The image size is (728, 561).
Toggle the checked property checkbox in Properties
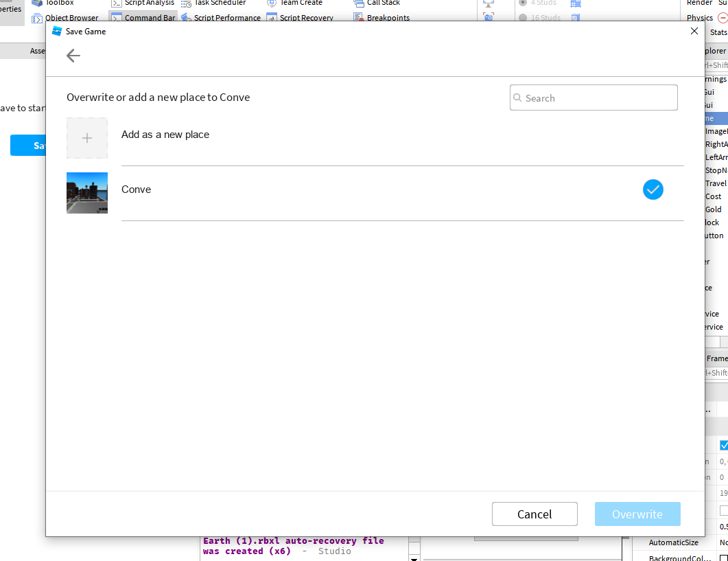click(x=724, y=444)
